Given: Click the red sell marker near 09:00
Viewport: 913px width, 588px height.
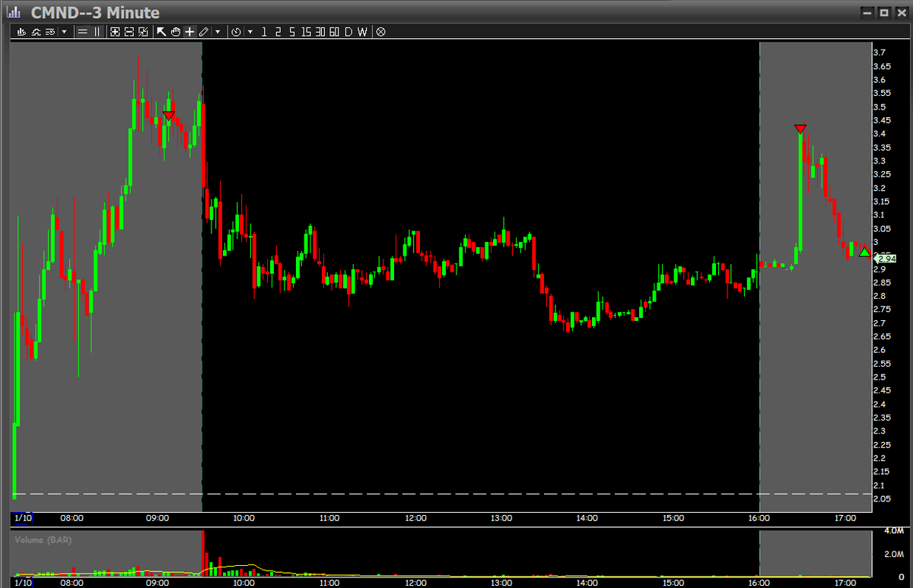Looking at the screenshot, I should (169, 116).
